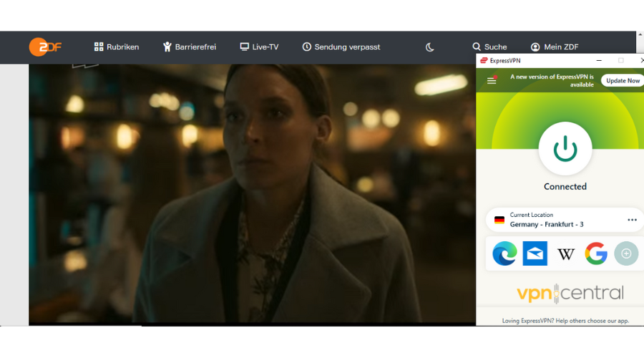Open Wikipedia shortcut
The height and width of the screenshot is (358, 644).
(x=566, y=253)
